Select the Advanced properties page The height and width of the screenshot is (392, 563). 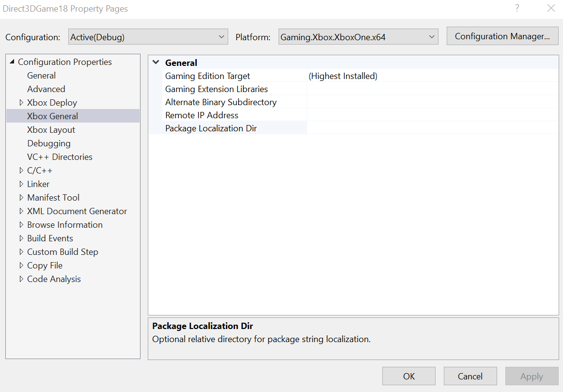pos(46,89)
